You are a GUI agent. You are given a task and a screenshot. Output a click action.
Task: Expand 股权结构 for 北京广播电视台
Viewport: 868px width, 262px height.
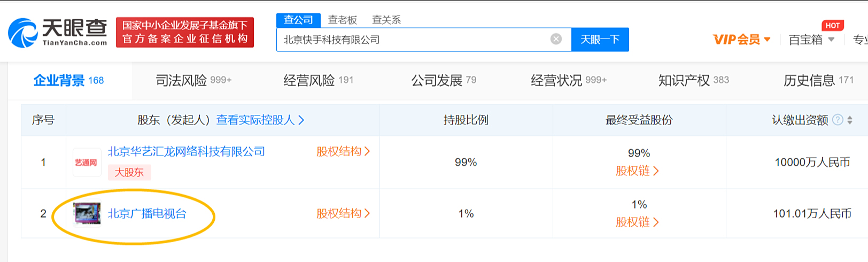point(343,214)
